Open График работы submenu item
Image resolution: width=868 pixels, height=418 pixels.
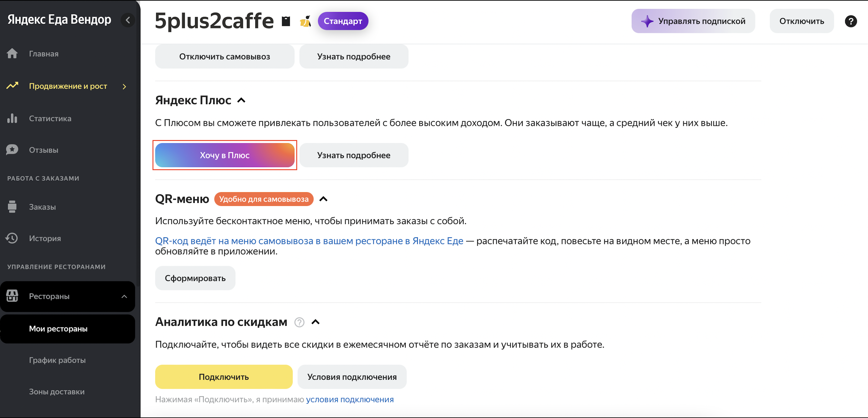(57, 360)
